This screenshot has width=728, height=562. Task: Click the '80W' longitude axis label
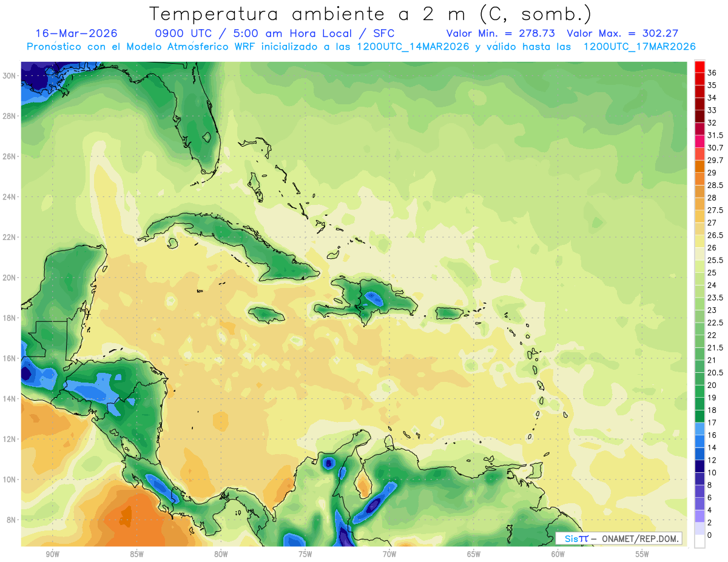tap(221, 554)
